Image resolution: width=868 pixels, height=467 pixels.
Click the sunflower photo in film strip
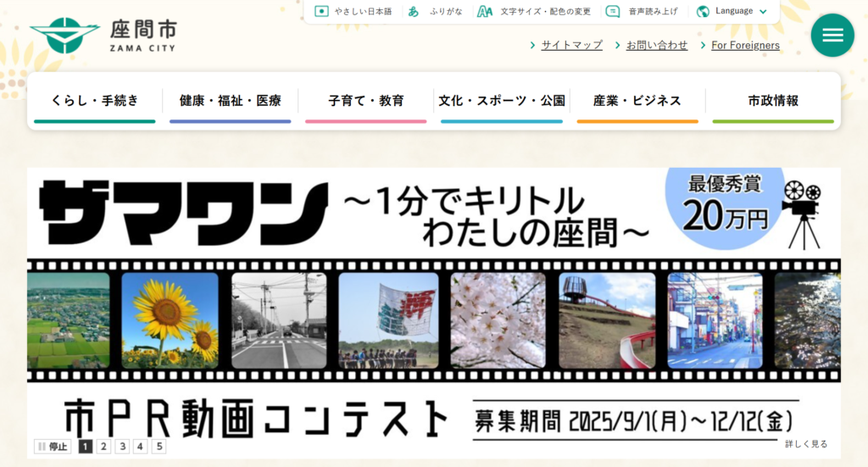(x=170, y=320)
